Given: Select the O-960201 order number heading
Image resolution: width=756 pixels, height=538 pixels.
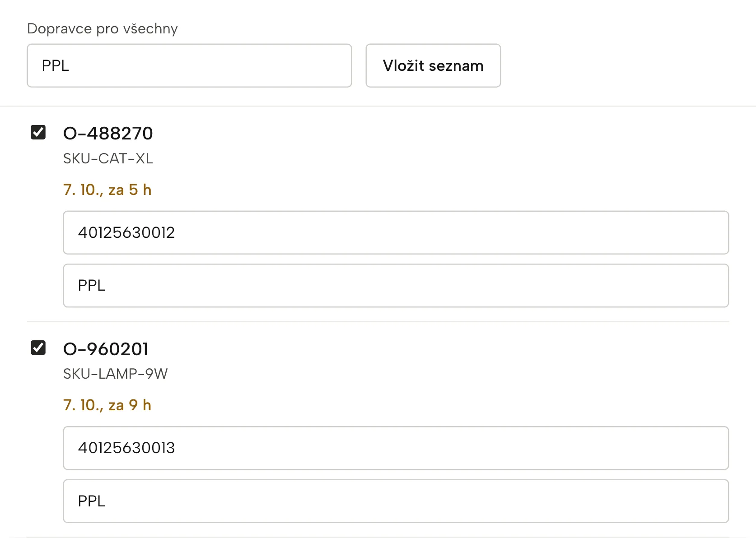Looking at the screenshot, I should coord(106,349).
